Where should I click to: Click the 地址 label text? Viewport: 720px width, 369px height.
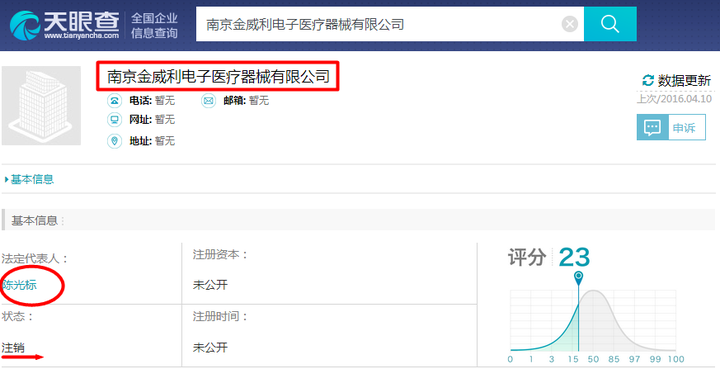click(x=141, y=140)
